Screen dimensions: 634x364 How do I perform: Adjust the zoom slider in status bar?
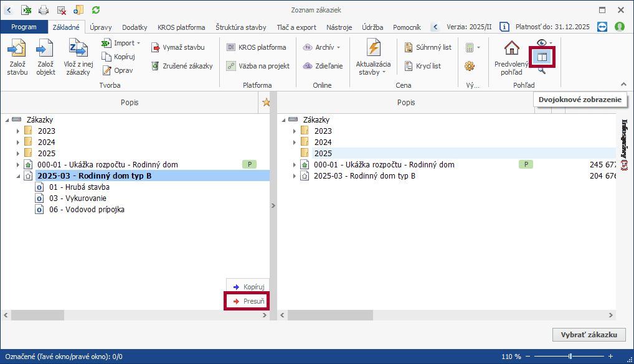pyautogui.click(x=569, y=357)
